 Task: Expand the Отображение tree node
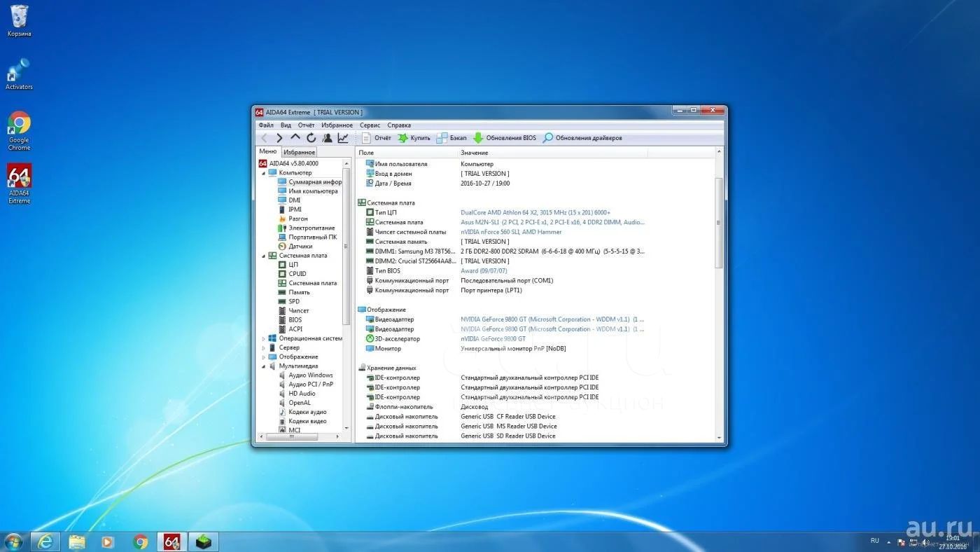264,357
